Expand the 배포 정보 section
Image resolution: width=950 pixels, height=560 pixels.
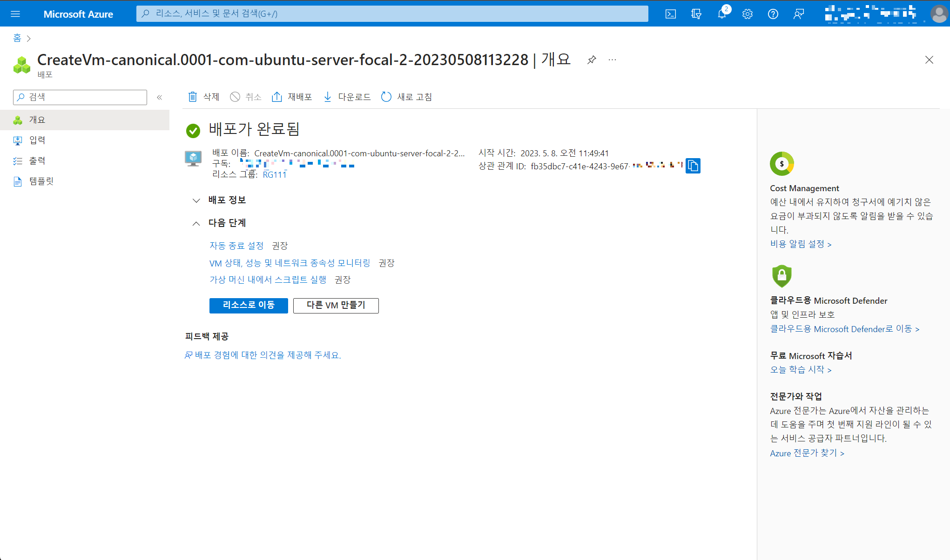click(196, 200)
